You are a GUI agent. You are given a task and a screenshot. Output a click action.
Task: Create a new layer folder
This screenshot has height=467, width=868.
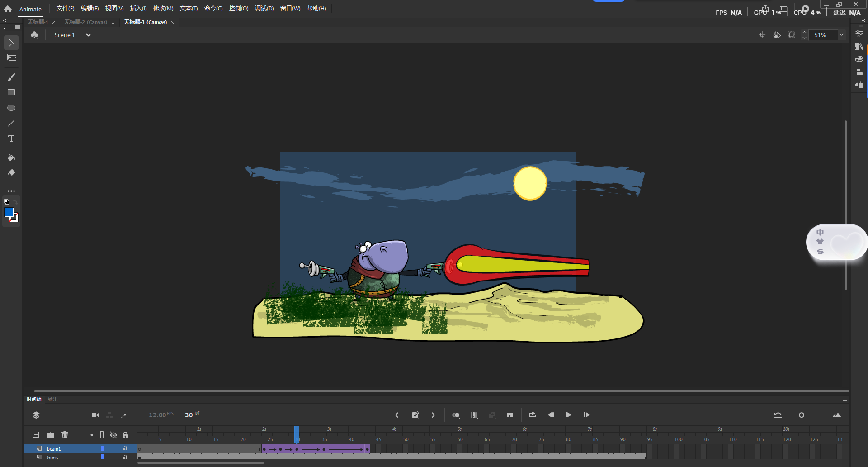point(50,435)
